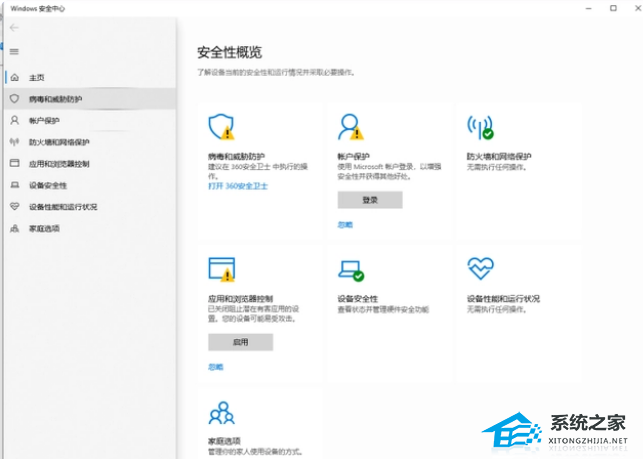The image size is (643, 459).
Task: Click the 启用 button under 应用和浏览器控制
Action: (240, 342)
